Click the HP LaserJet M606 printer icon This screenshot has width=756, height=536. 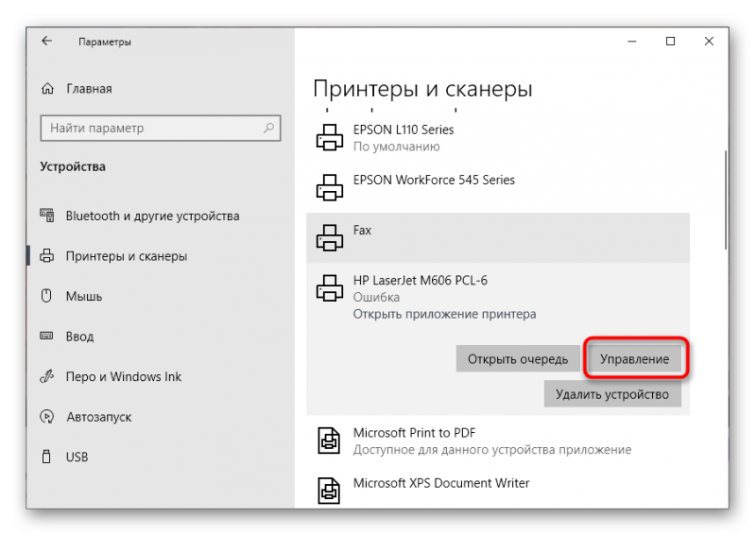(330, 287)
